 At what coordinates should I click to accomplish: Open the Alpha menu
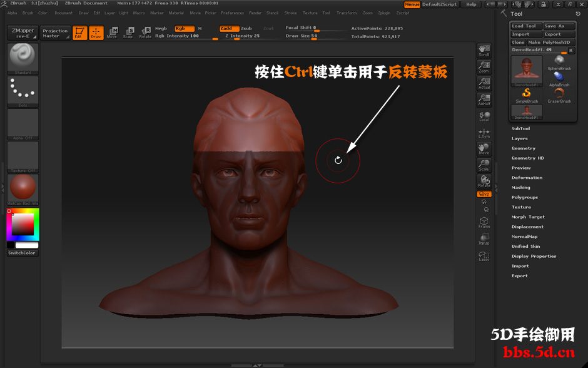coord(13,13)
